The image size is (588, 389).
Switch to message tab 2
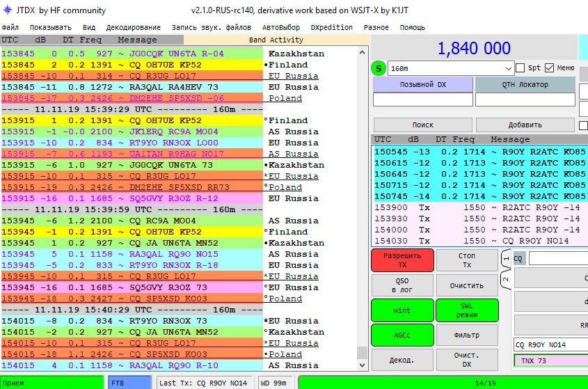click(x=506, y=279)
